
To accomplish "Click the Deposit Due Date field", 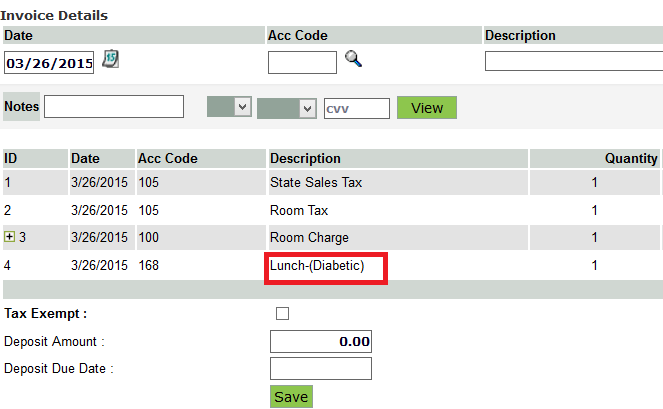I will point(321,368).
